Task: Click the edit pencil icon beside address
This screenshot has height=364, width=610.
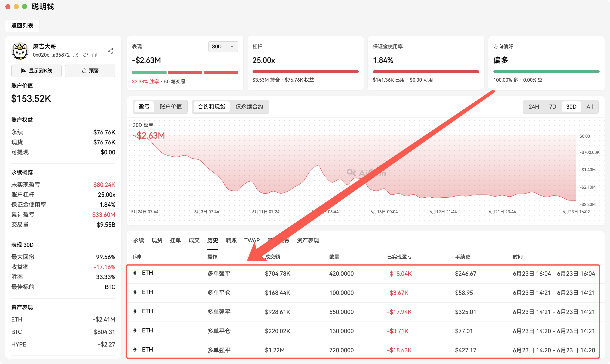Action: pos(76,55)
